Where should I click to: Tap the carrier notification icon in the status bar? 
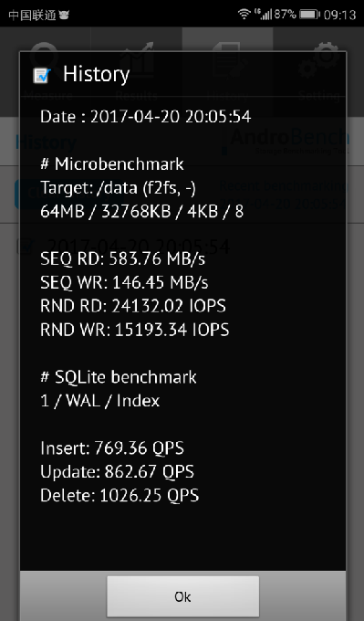click(x=63, y=15)
